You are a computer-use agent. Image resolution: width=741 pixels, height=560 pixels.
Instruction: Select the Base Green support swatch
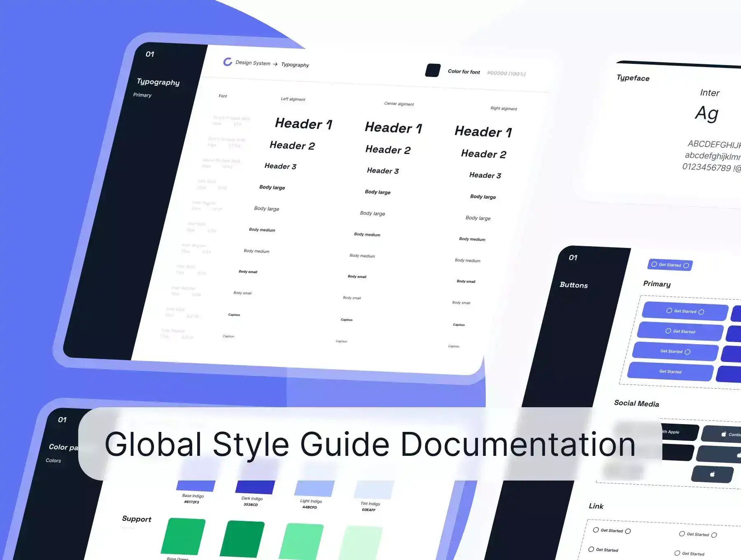click(183, 536)
